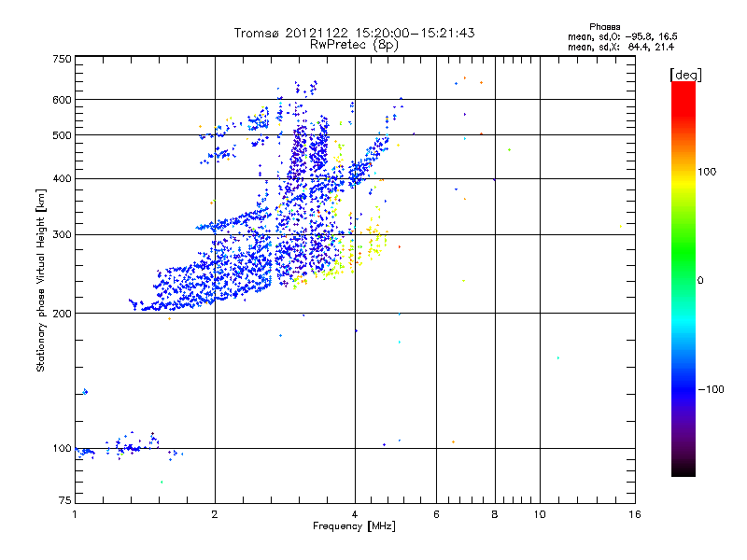This screenshot has height=560, width=747.
Task: Click the y-axis tick label '200'
Action: coord(62,314)
